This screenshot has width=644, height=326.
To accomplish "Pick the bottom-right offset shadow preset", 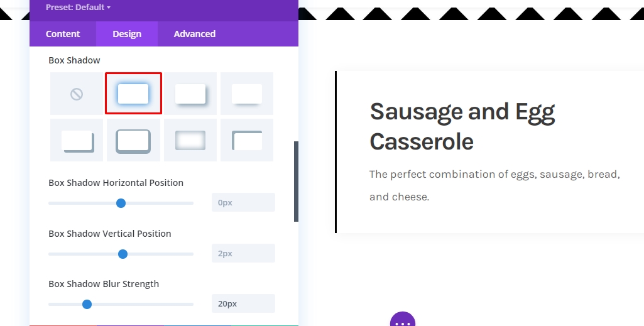I will pyautogui.click(x=190, y=94).
